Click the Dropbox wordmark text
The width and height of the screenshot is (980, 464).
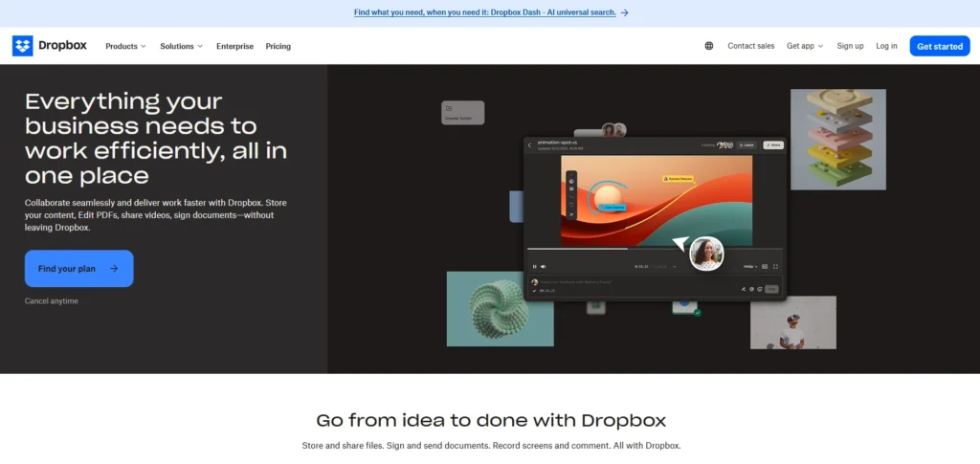pos(62,46)
